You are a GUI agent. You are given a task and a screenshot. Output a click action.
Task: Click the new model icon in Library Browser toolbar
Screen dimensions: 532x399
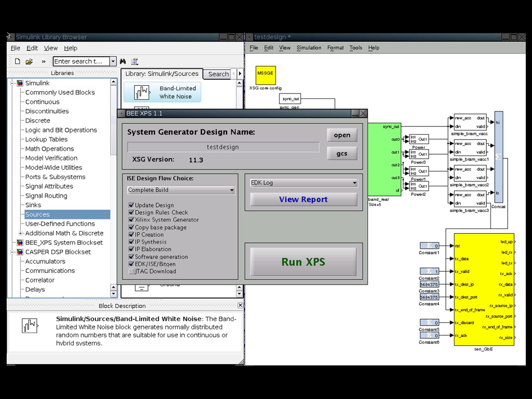point(18,61)
